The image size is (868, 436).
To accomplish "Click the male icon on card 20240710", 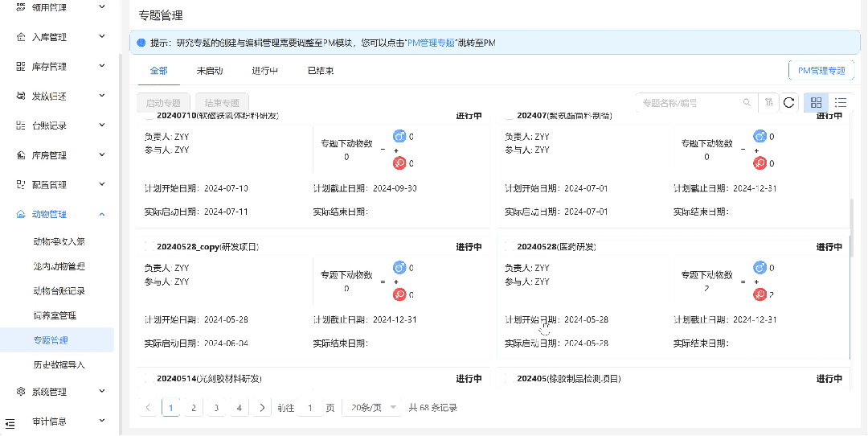I will 399,136.
